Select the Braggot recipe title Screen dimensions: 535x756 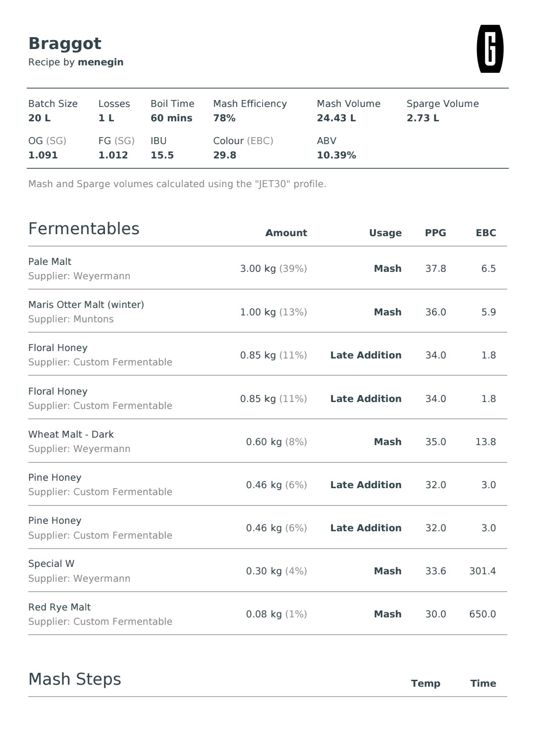[x=65, y=44]
